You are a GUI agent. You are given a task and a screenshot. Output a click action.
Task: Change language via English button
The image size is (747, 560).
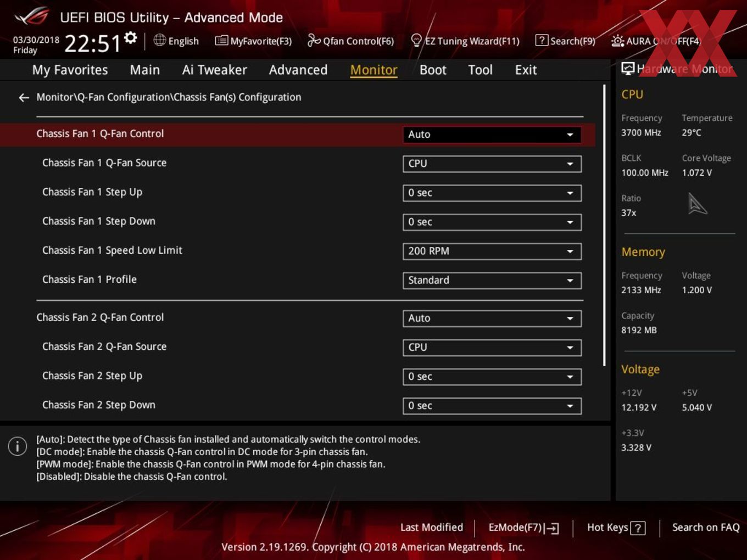[176, 41]
